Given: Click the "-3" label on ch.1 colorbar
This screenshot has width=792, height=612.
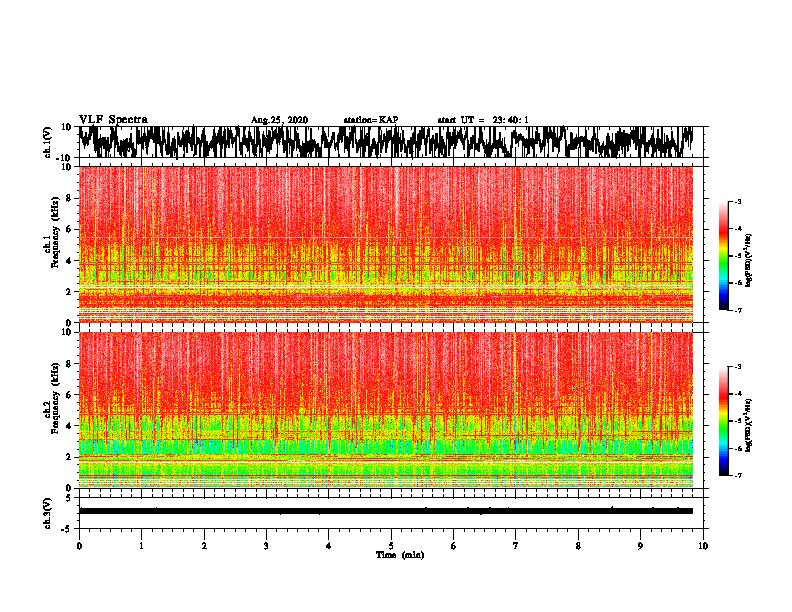Looking at the screenshot, I should (x=738, y=201).
